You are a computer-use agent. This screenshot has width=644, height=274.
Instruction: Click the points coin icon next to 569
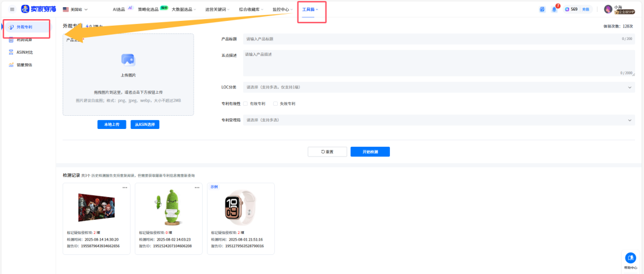point(567,9)
